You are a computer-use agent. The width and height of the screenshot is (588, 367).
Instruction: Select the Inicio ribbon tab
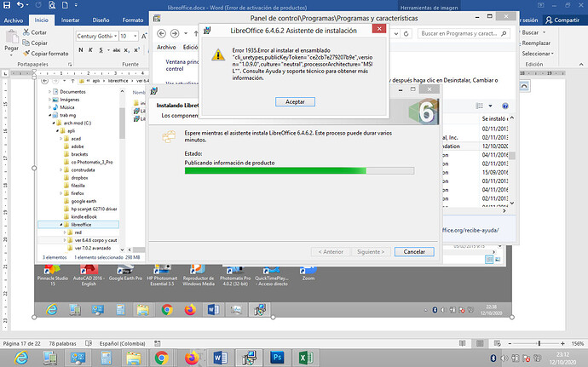click(41, 20)
